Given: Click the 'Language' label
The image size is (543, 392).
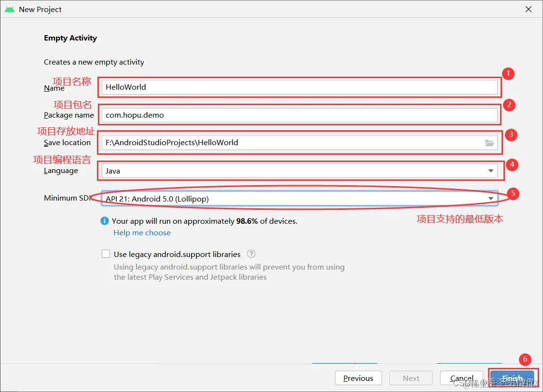Looking at the screenshot, I should (x=61, y=171).
